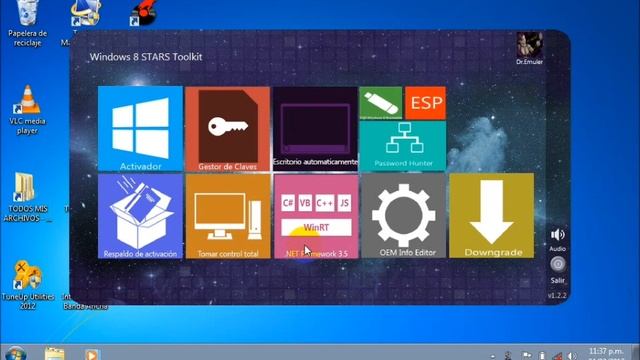Image resolution: width=640 pixels, height=360 pixels.
Task: Open the taskbar file explorer folder
Action: point(55,353)
